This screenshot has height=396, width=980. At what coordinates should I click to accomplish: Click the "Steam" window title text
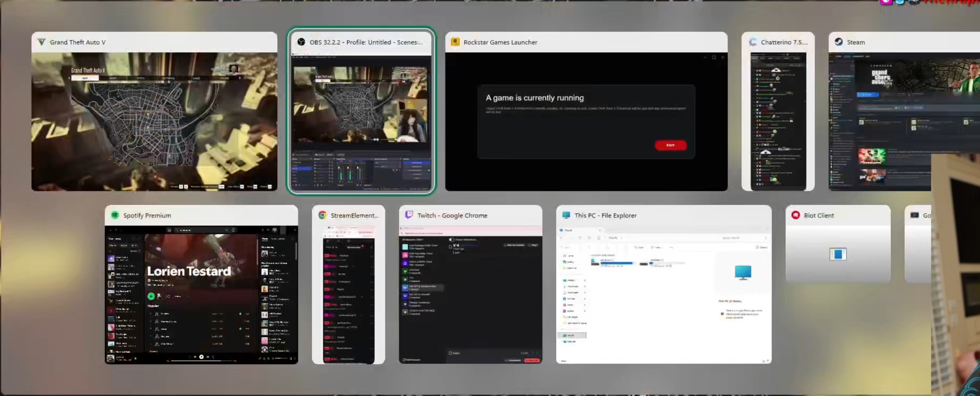856,42
